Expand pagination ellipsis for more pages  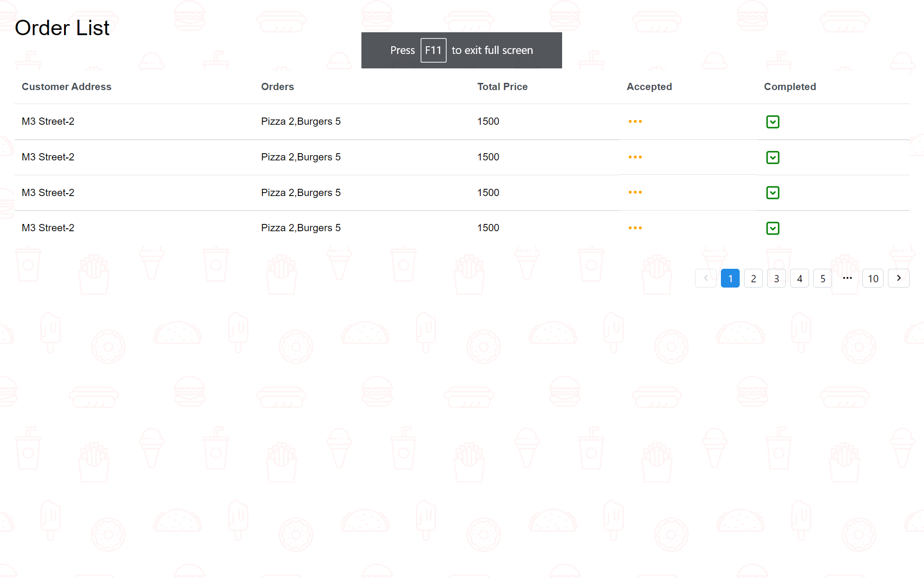pos(847,278)
